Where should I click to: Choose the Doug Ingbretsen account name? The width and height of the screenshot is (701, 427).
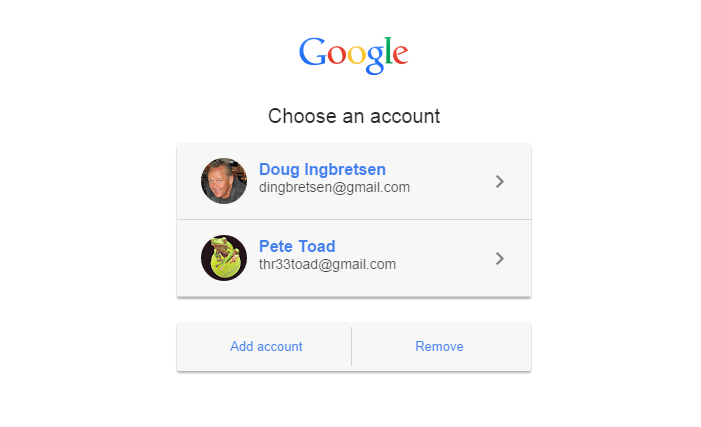pyautogui.click(x=322, y=169)
